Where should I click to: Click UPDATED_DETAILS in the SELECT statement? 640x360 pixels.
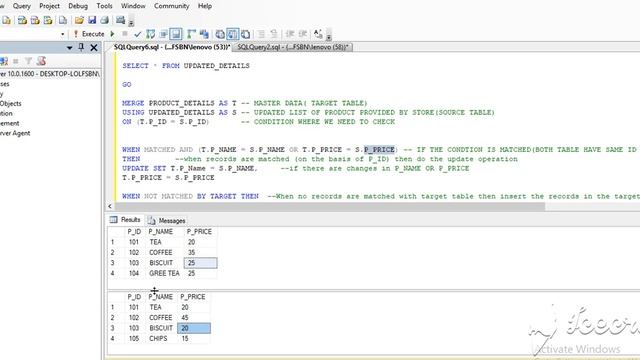(216, 66)
